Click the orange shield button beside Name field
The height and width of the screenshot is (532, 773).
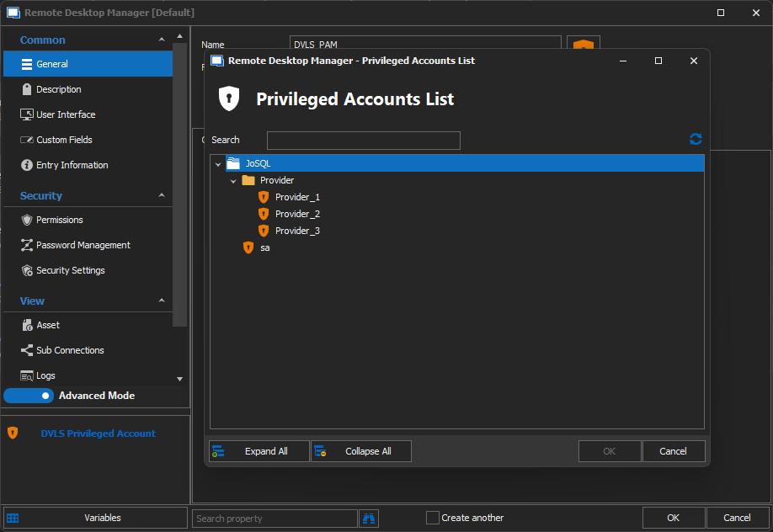point(583,44)
